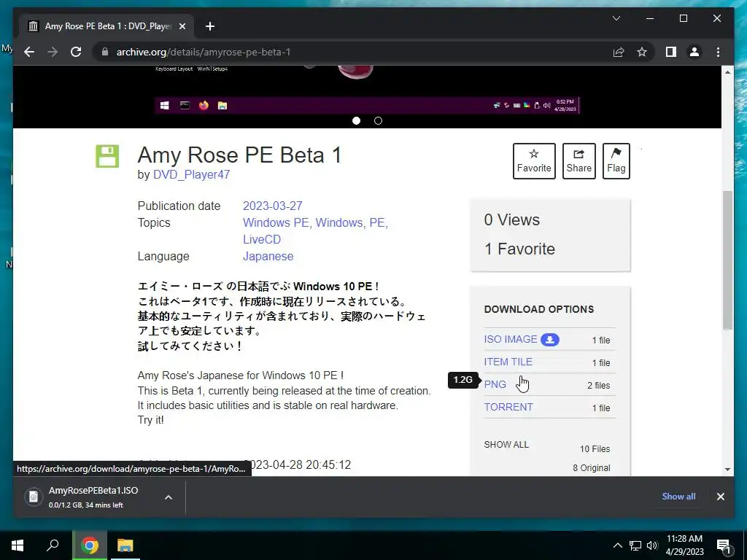Reload the archive.org page
This screenshot has height=560, width=747.
click(76, 52)
